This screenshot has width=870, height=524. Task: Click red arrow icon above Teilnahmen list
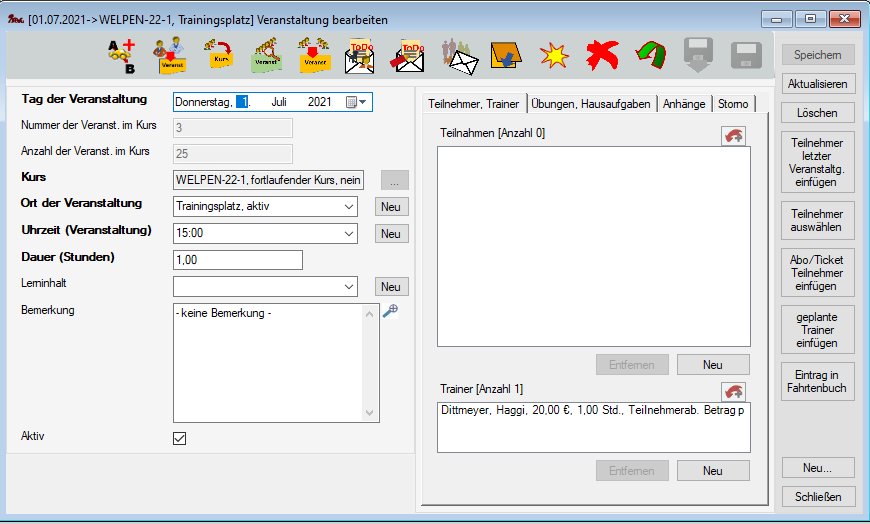point(733,136)
